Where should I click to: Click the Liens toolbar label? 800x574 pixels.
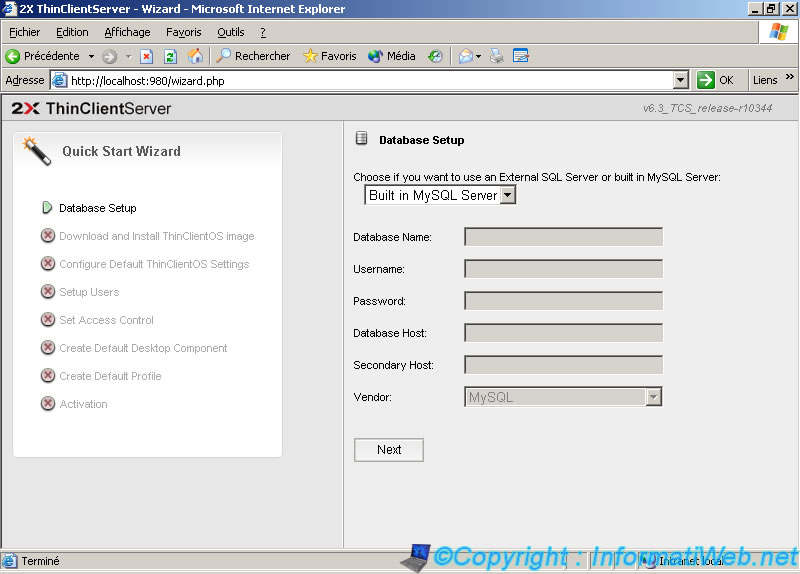pos(765,80)
